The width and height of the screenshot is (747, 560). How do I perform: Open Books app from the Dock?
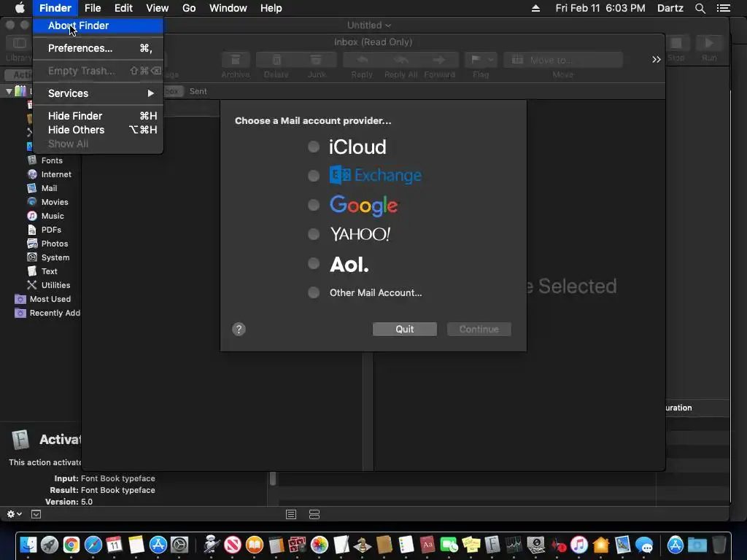click(255, 544)
